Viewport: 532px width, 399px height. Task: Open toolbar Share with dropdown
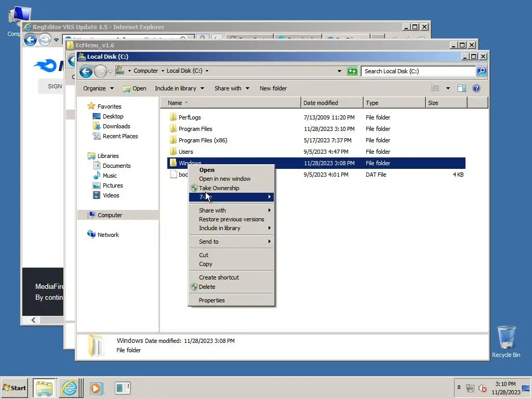click(x=232, y=88)
